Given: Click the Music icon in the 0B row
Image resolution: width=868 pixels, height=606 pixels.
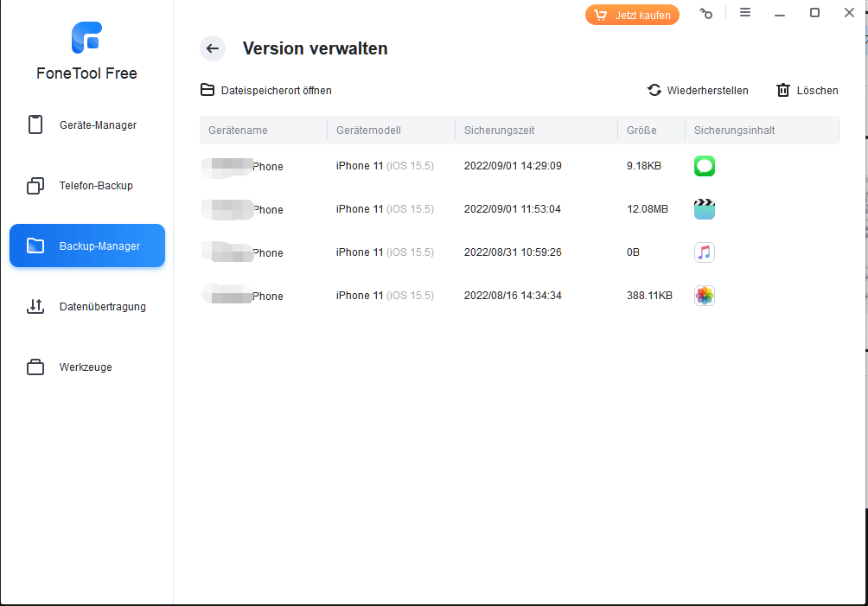Looking at the screenshot, I should click(704, 252).
